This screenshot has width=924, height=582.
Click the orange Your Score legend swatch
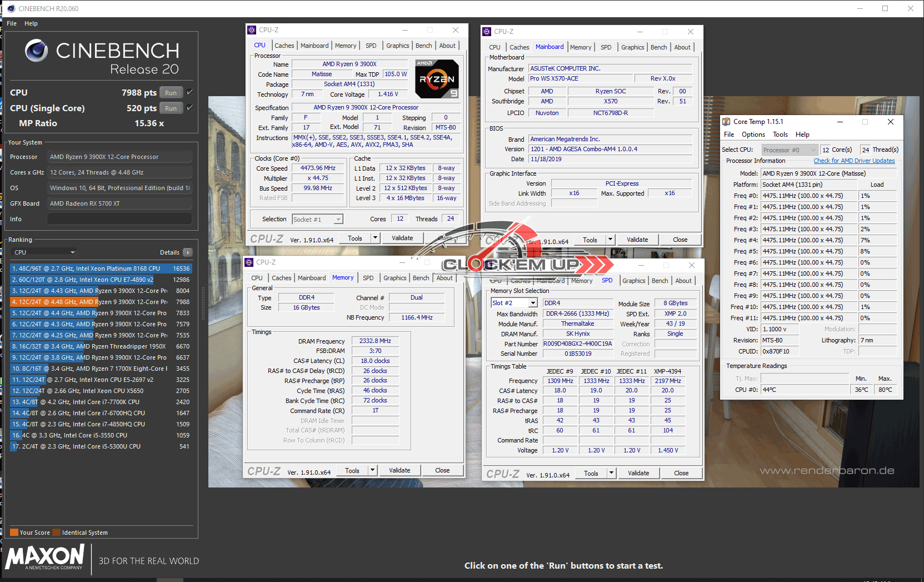pyautogui.click(x=14, y=533)
